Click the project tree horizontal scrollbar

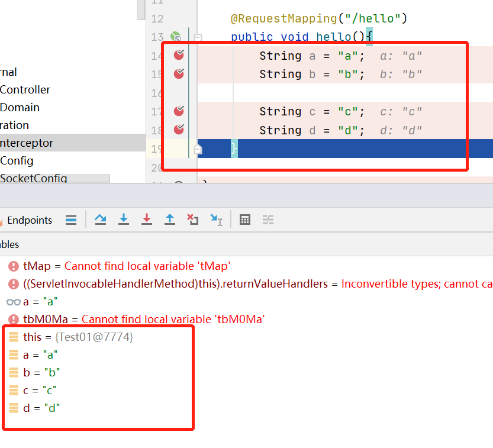pos(55,178)
